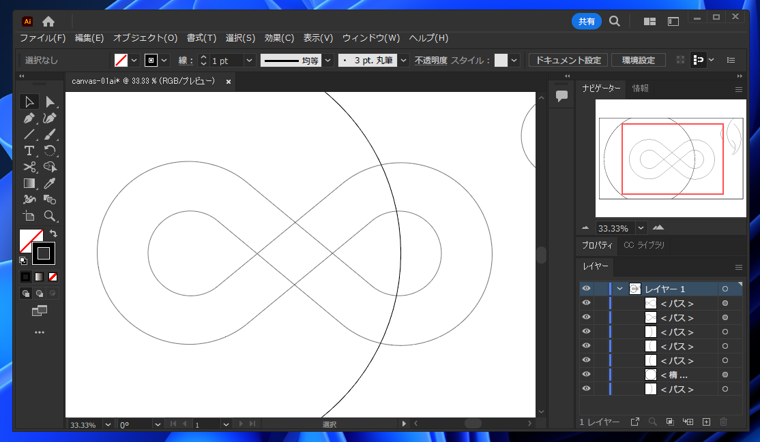Click Collect for Export icon in Layers
Image resolution: width=760 pixels, height=442 pixels.
(635, 422)
